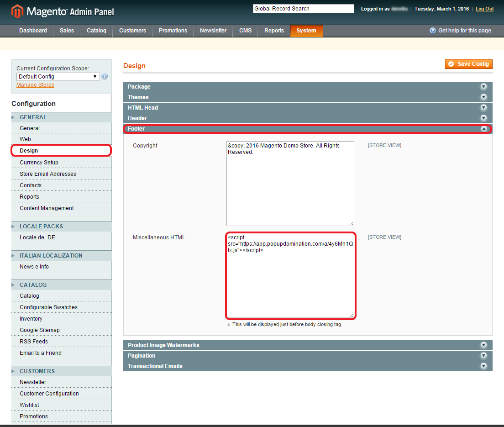Viewport: 504px width, 427px height.
Task: Open the System menu
Action: pyautogui.click(x=306, y=31)
